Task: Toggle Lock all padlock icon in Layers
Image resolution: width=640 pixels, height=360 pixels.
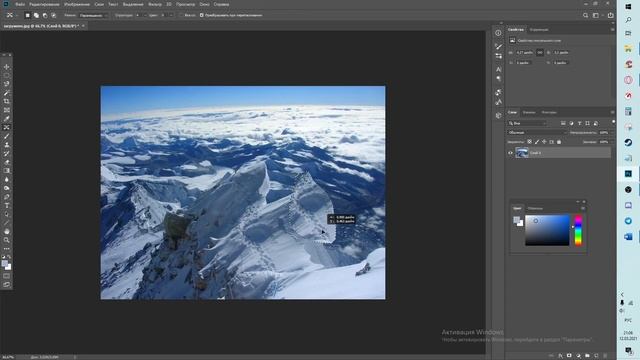Action: (x=559, y=142)
